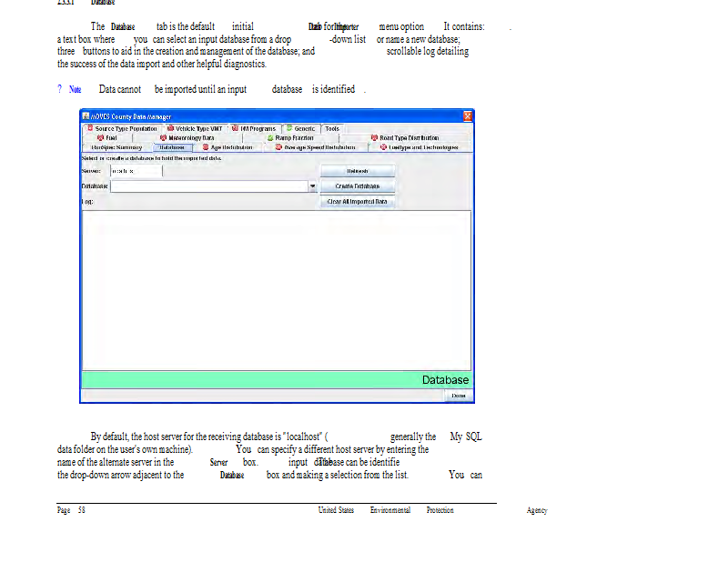This screenshot has height=562, width=728.
Task: Click the red icon on Road Type Distribution tab
Action: pos(374,138)
